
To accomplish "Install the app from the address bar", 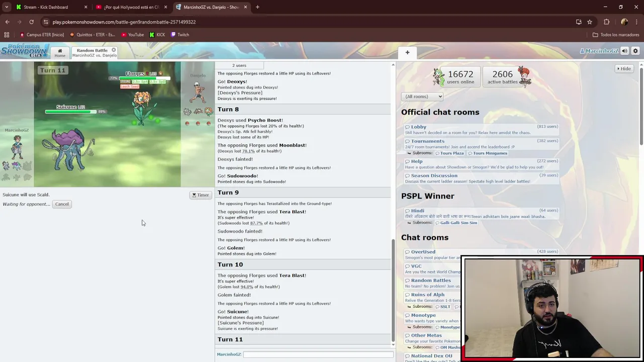I will 579,22.
